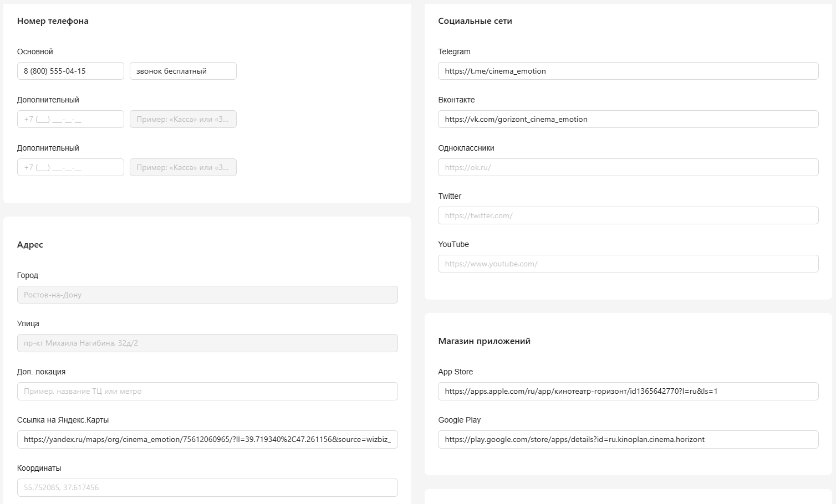This screenshot has height=504, width=836.
Task: Edit the Google Play URL field
Action: [628, 439]
